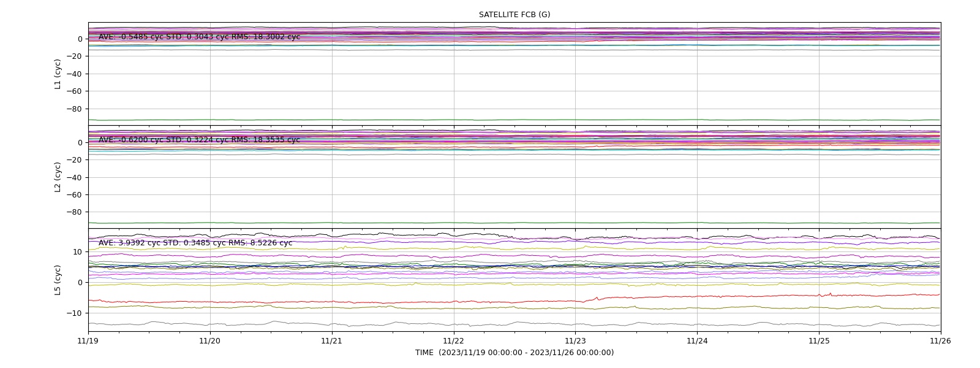
Task: Click the gray bottom line in L5 plot
Action: pyautogui.click(x=514, y=324)
